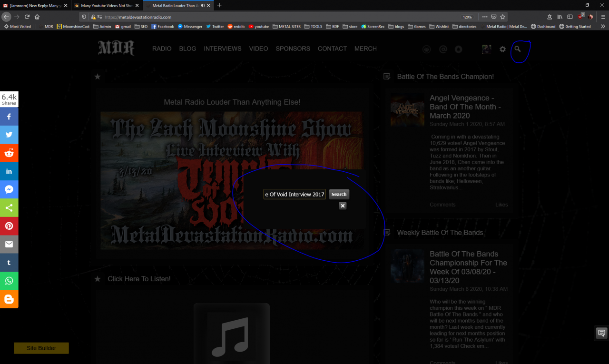Open the BLOG menu item
Screen dimensions: 609x364
coord(187,49)
